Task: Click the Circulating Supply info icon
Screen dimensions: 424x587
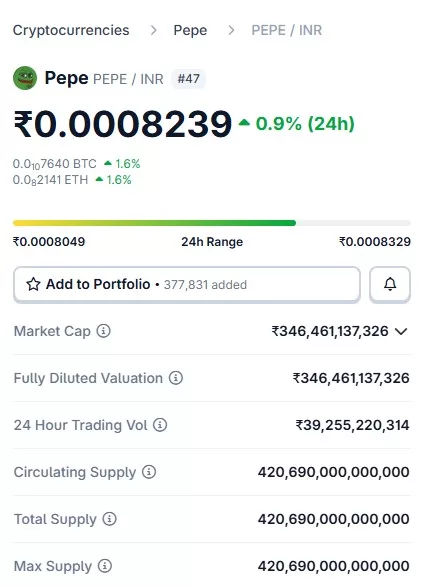Action: 149,472
